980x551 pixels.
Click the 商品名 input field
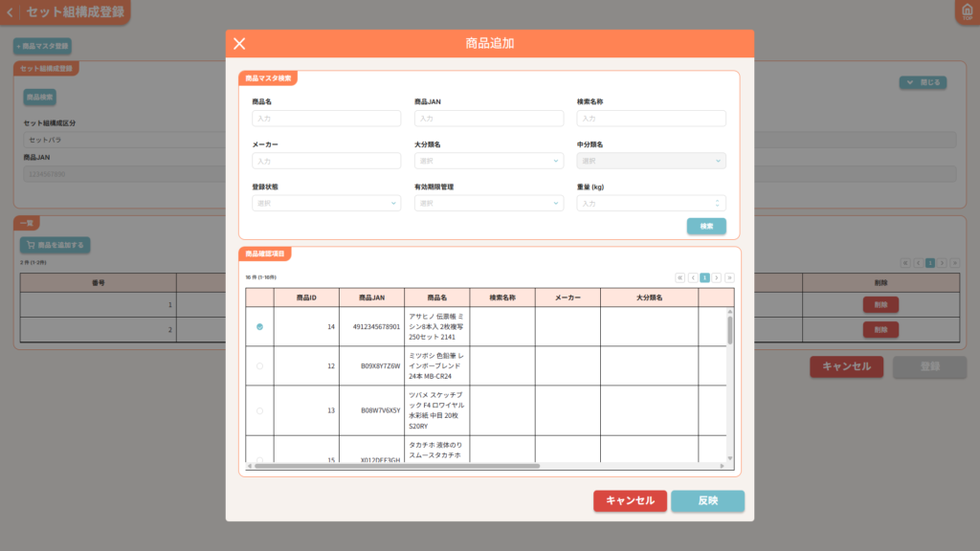[x=326, y=118]
